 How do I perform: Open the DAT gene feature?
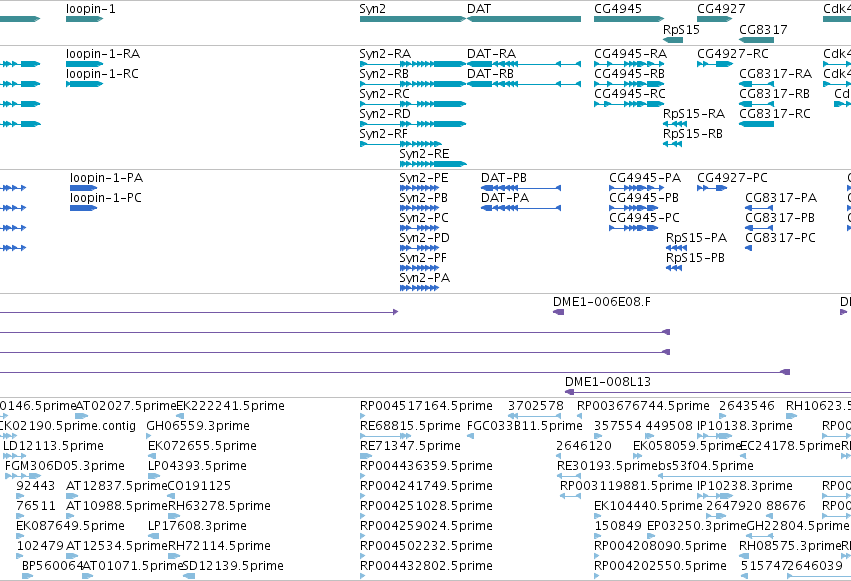click(x=524, y=19)
